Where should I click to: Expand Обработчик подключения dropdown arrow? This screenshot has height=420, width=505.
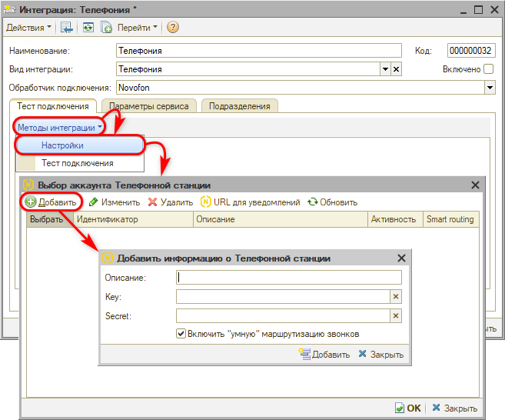(489, 88)
